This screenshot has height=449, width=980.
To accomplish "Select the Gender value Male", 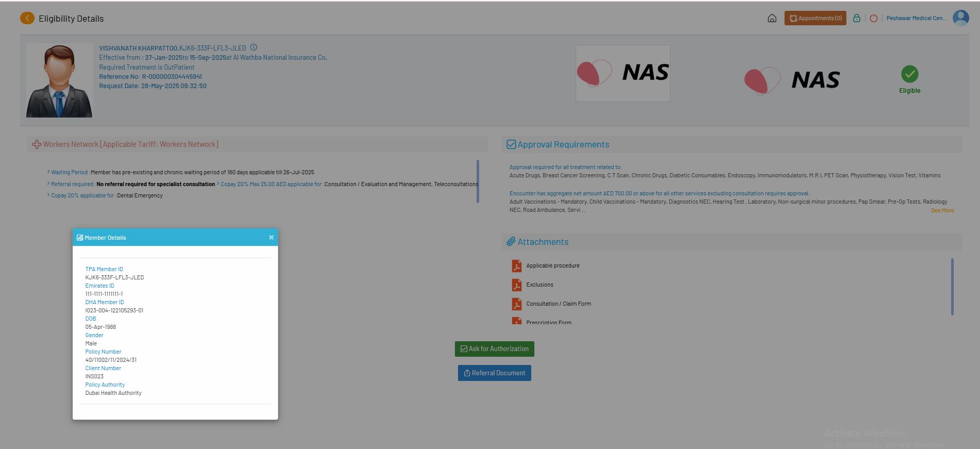I will [91, 343].
